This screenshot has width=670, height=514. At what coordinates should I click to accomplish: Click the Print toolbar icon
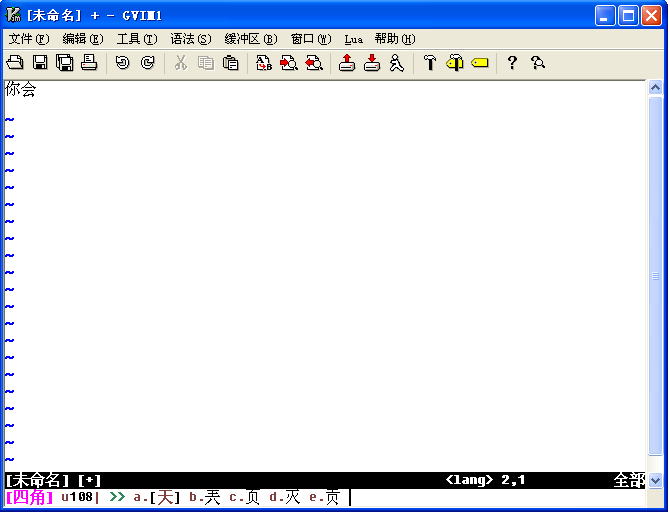click(89, 63)
